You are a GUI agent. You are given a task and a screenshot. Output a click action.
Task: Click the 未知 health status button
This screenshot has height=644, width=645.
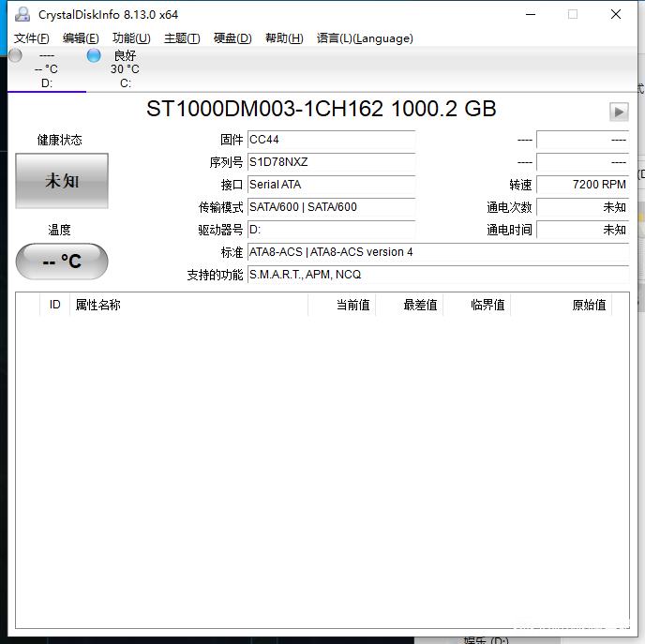(x=62, y=181)
